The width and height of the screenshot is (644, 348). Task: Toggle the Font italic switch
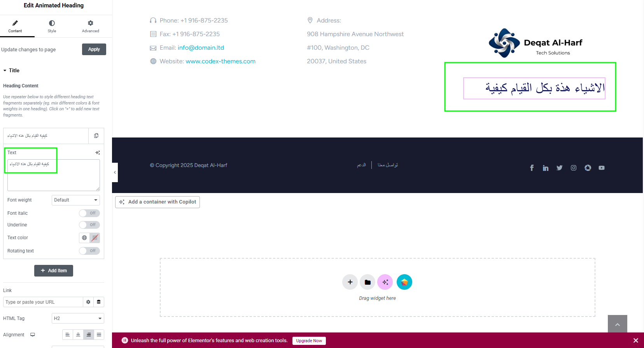89,213
